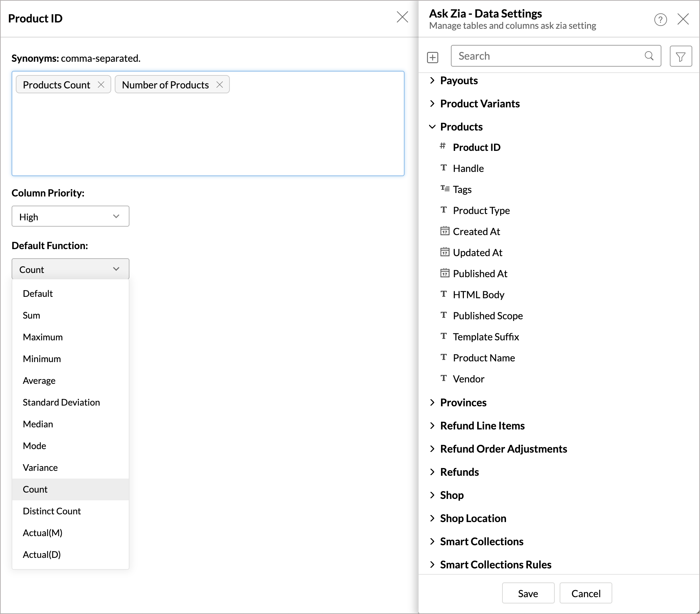Click into the Search input field

[x=547, y=56]
